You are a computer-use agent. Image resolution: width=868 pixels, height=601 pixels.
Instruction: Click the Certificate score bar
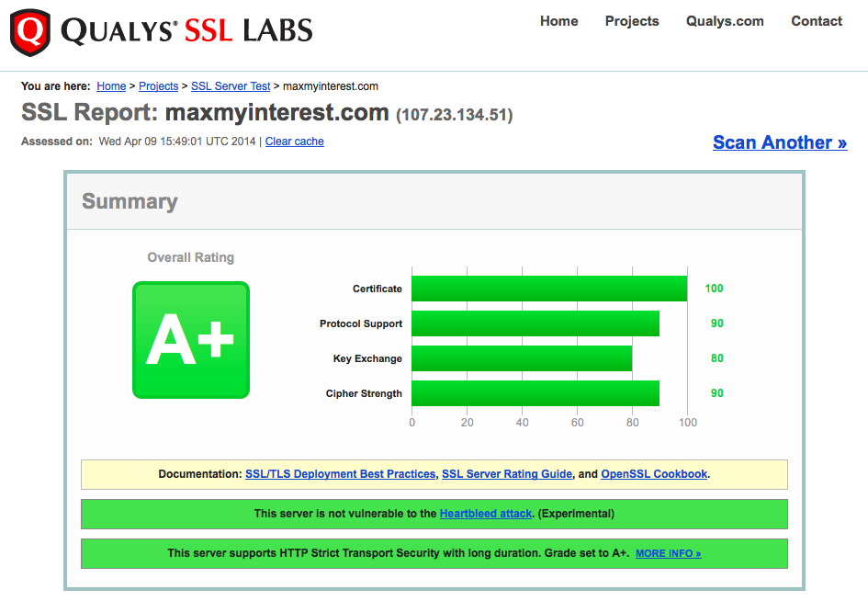549,289
